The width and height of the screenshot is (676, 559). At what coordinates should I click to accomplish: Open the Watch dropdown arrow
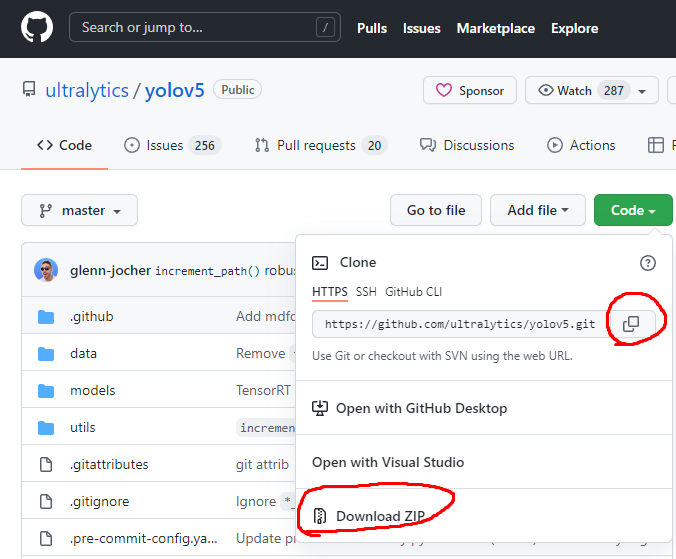642,91
